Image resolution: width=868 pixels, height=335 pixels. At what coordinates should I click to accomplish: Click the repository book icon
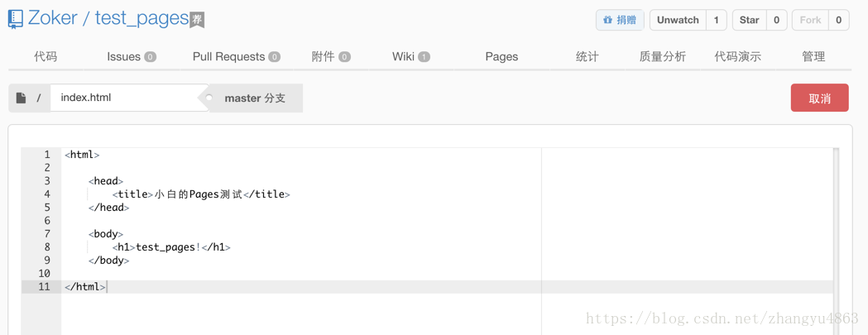pos(16,19)
